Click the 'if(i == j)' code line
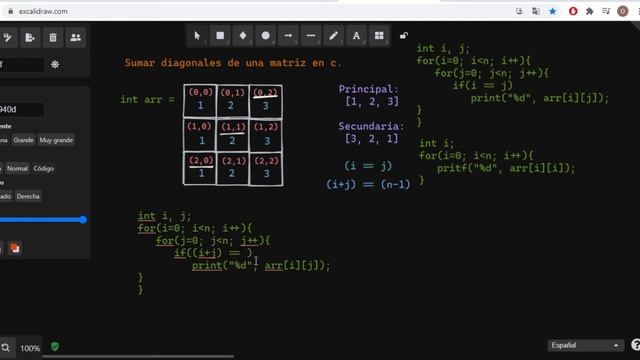The image size is (640, 360). tap(482, 86)
